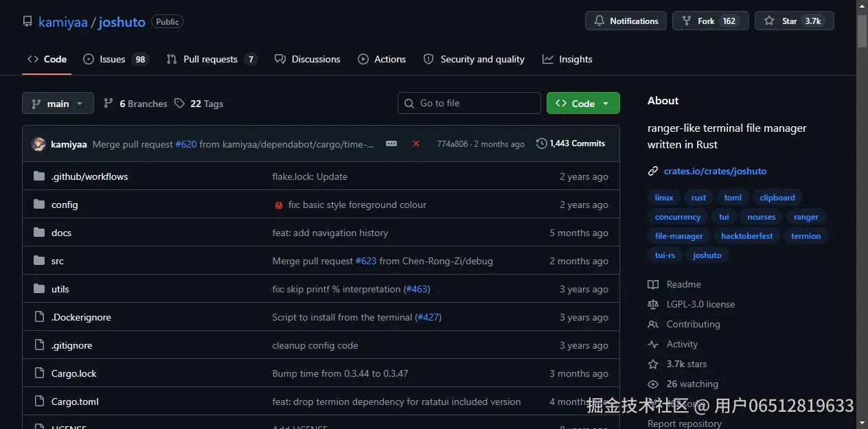This screenshot has height=429, width=868.
Task: Select the linux topic tag
Action: click(x=664, y=198)
